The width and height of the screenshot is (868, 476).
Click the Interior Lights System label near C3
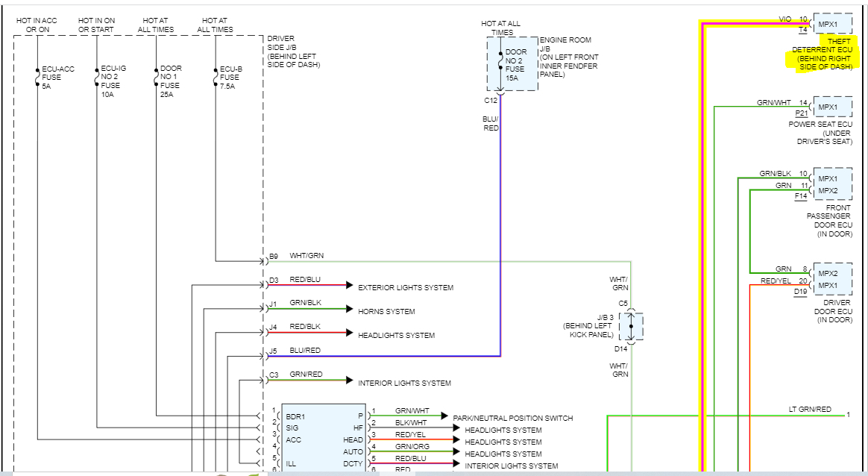point(404,383)
